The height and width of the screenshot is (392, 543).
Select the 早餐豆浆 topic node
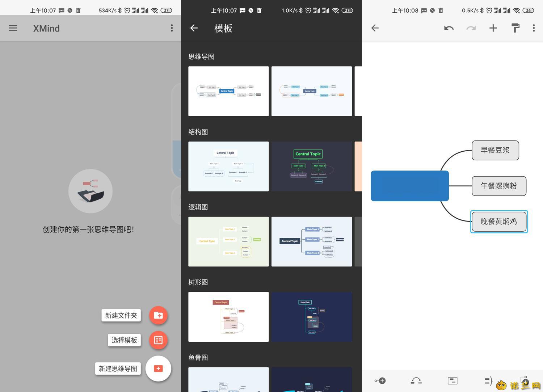click(x=495, y=150)
